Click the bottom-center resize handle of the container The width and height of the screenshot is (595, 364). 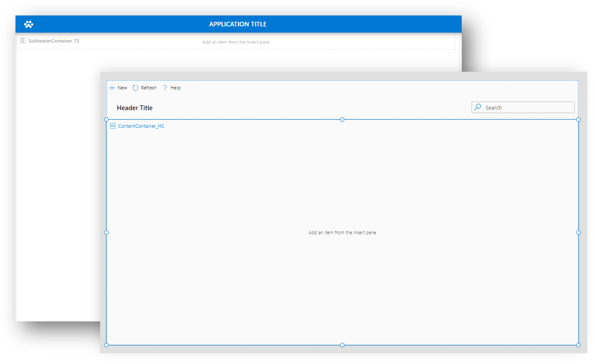click(x=342, y=345)
